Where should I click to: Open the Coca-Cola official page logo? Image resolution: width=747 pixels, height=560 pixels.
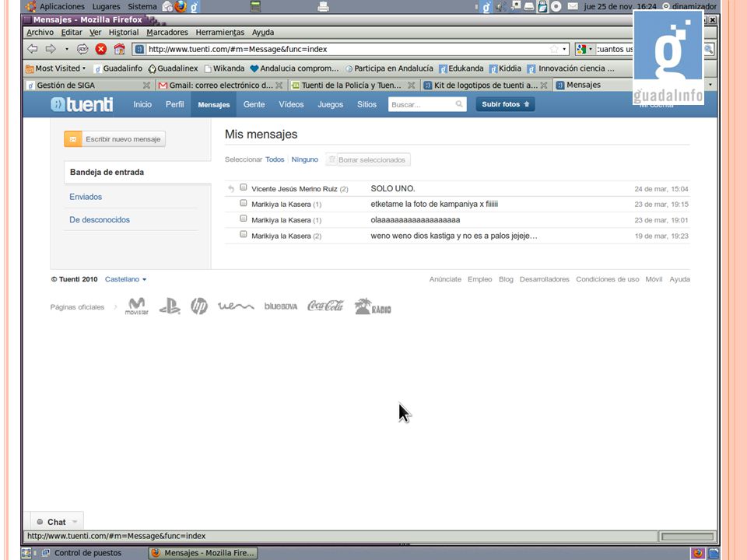pyautogui.click(x=325, y=306)
